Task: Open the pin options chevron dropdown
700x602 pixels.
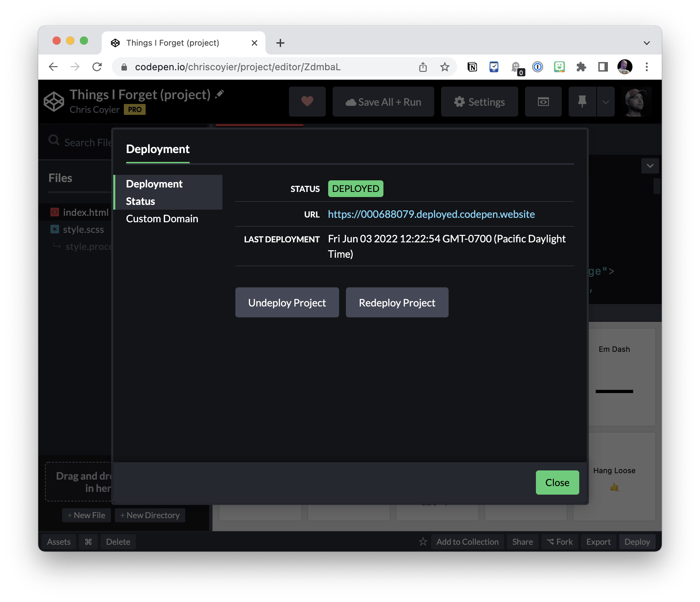Action: [605, 101]
